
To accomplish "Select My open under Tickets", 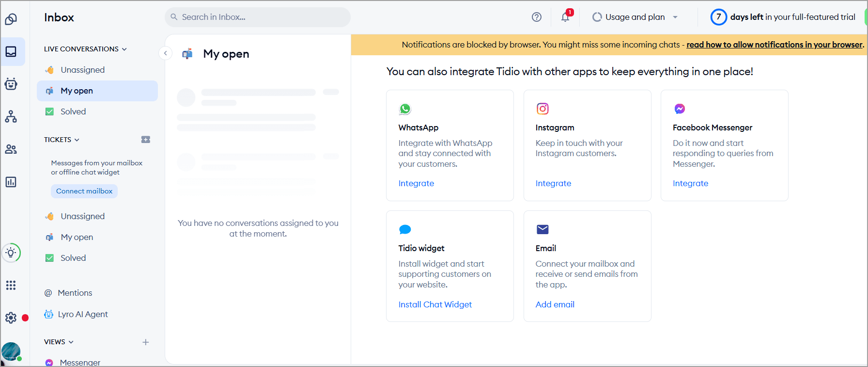I will point(97,237).
